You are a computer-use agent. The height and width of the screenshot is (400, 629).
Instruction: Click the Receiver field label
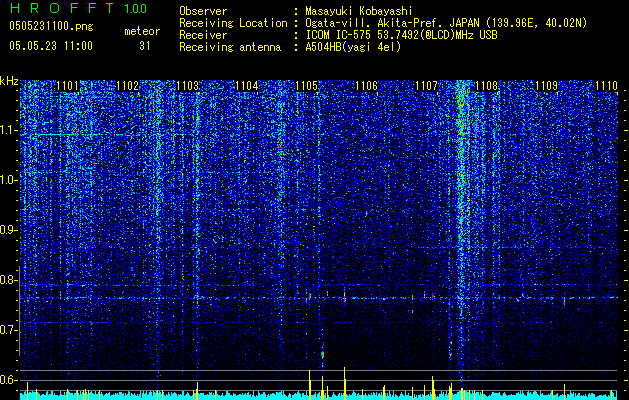(203, 35)
